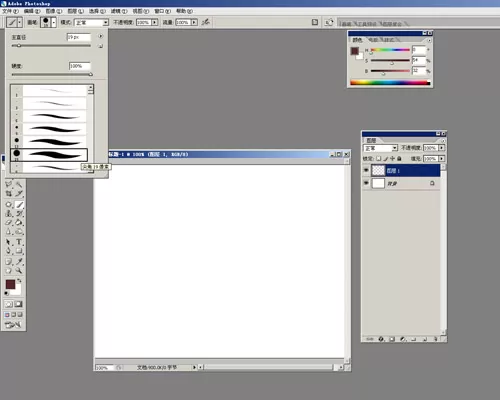
Task: Check lock transparent pixels box
Action: click(x=379, y=159)
